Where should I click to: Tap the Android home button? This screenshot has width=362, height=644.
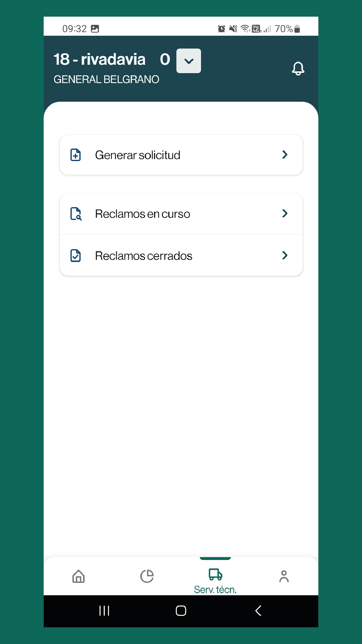click(181, 611)
